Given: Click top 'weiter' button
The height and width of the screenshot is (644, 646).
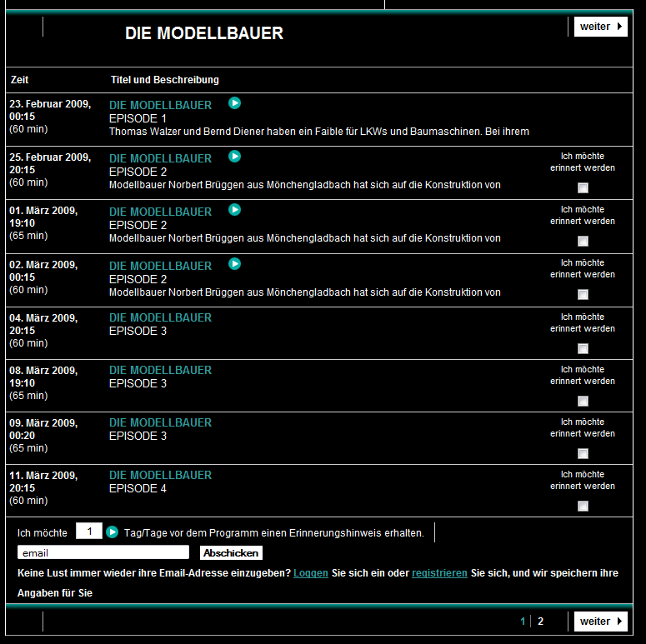Looking at the screenshot, I should click(600, 27).
